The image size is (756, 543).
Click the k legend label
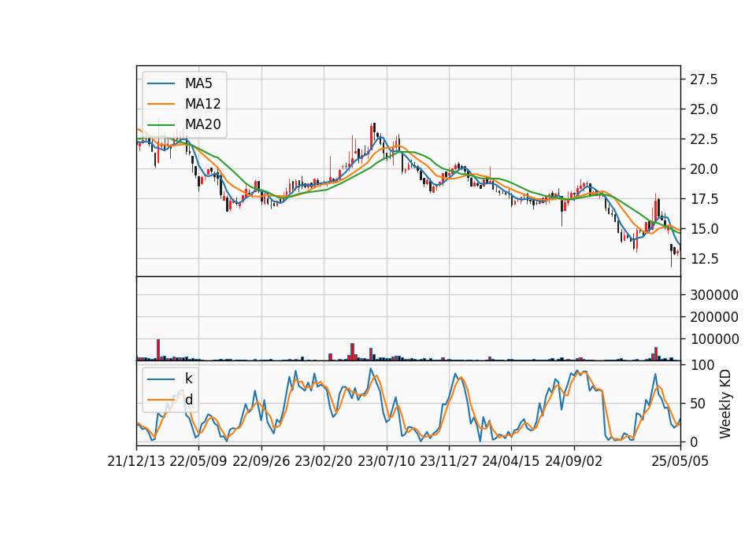tap(188, 379)
